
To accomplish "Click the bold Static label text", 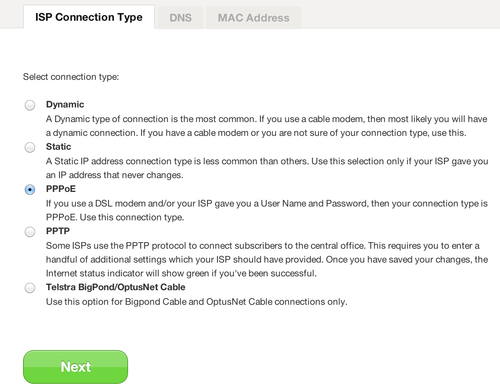I will 58,147.
